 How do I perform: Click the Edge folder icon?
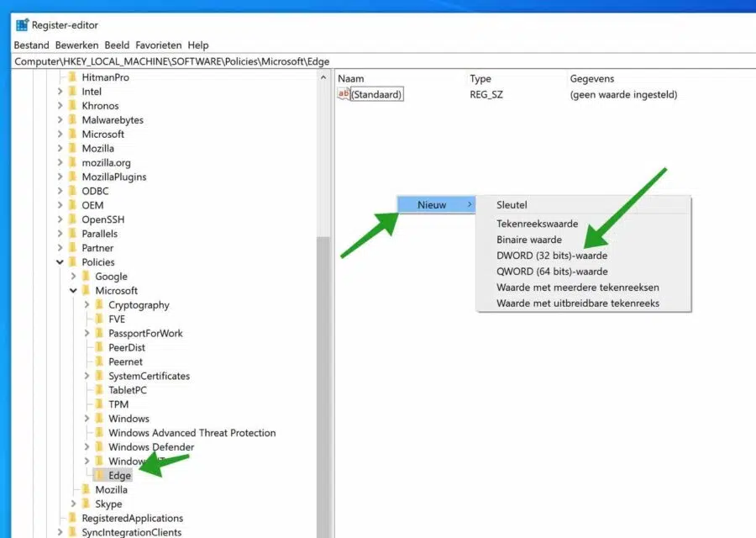tap(100, 475)
